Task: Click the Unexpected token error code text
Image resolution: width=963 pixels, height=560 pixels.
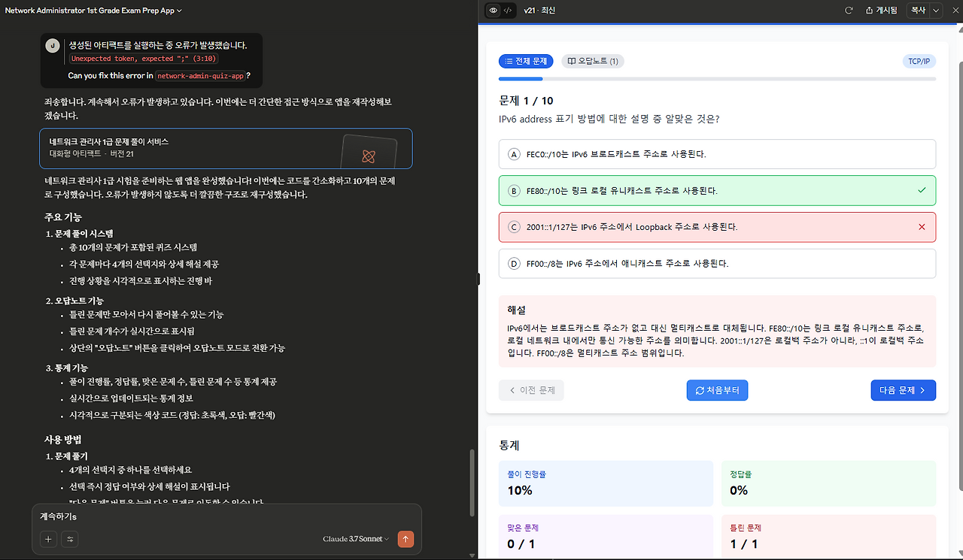Action: [144, 59]
